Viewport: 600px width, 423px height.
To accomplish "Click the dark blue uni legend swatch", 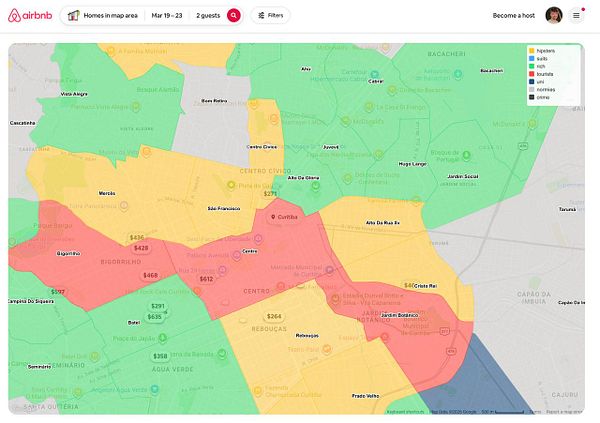I will coord(532,82).
